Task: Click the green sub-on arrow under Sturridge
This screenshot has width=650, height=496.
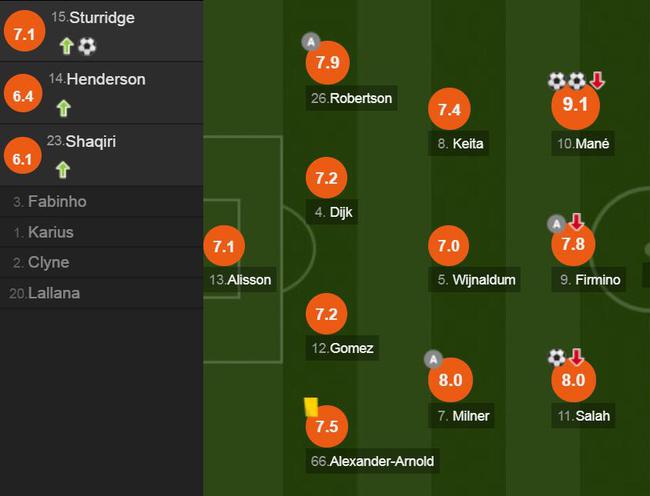Action: pos(66,46)
